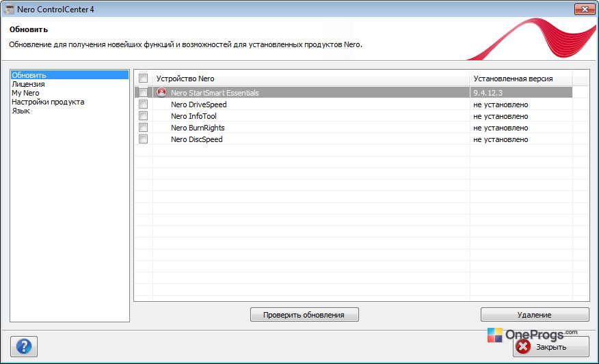Go to Настройки продукта
The height and width of the screenshot is (364, 599).
click(x=48, y=102)
